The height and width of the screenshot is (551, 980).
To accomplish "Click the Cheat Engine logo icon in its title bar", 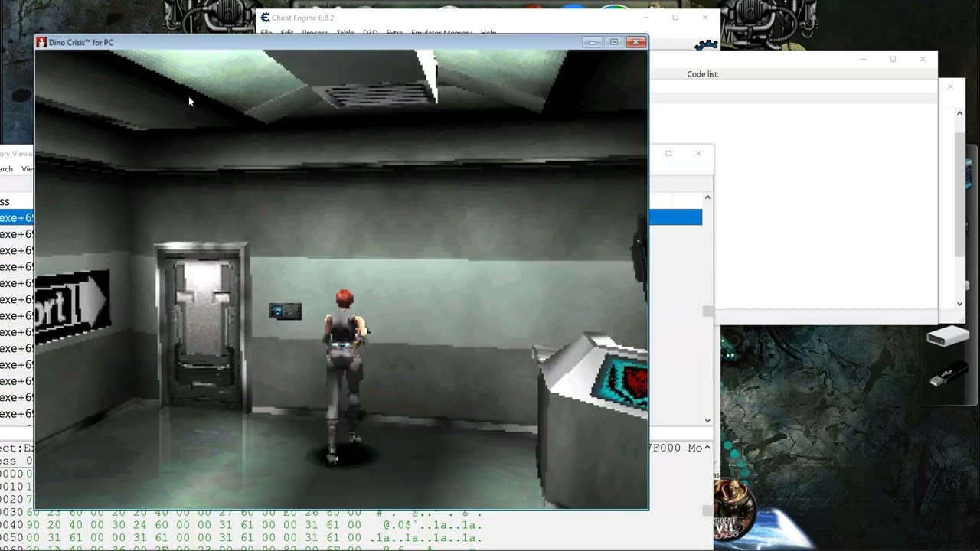I will (265, 18).
